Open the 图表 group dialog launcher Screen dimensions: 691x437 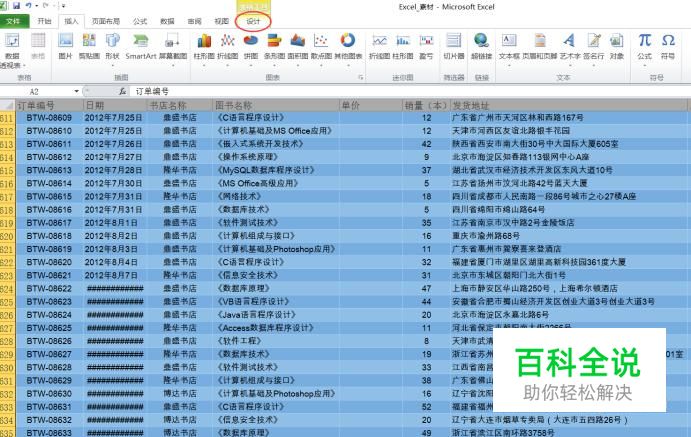pos(360,78)
